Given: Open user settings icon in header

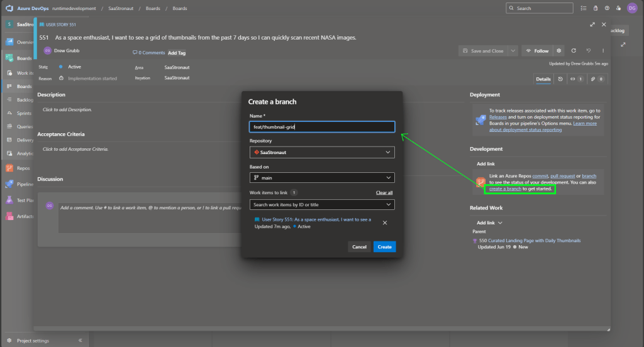Looking at the screenshot, I should [619, 8].
